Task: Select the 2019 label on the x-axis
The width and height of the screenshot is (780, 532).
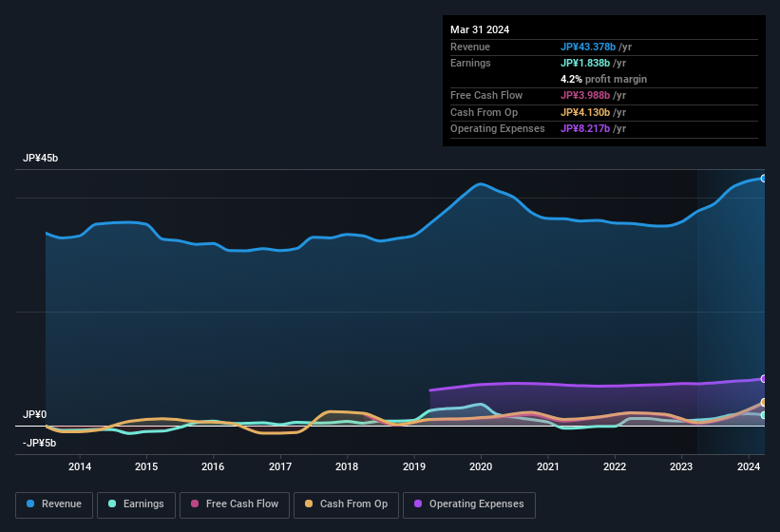Action: [414, 466]
